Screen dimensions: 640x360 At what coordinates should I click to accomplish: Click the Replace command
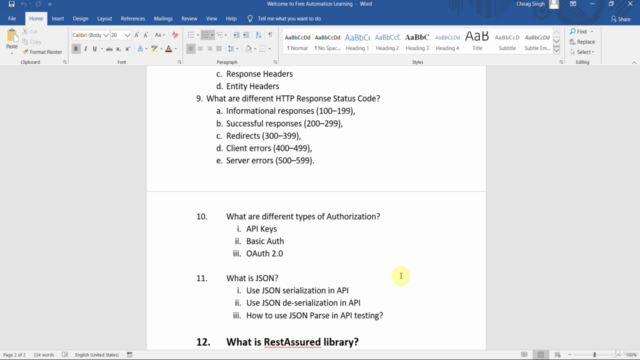(x=582, y=42)
